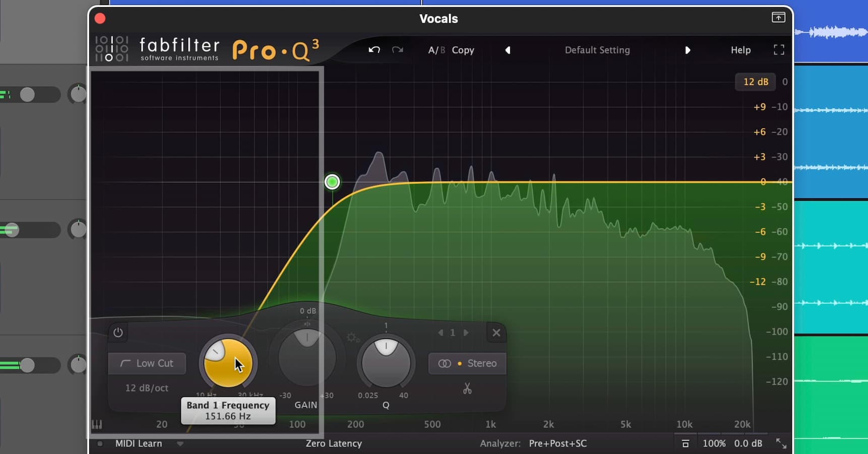
Task: Enter full screen mode icon
Action: (779, 49)
